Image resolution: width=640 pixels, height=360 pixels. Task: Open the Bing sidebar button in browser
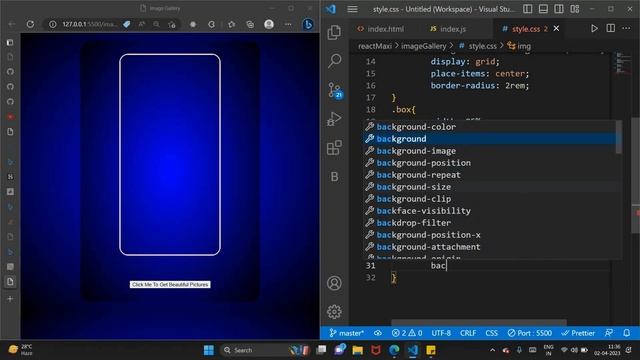(x=308, y=24)
